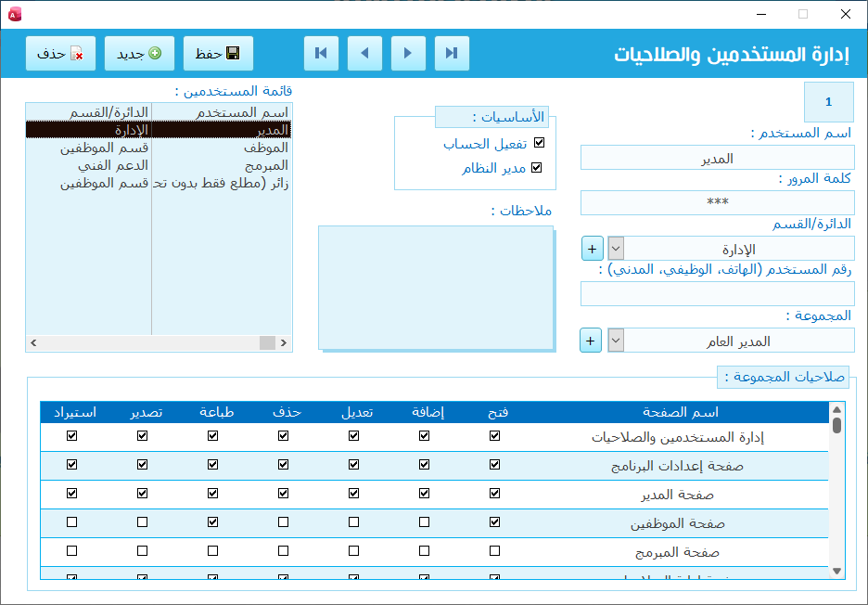
Task: Open the department (الدائرة/القسم) dropdown arrow
Action: click(616, 249)
